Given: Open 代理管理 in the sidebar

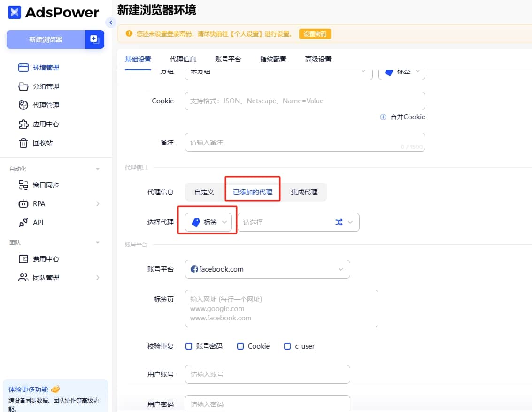Looking at the screenshot, I should [x=46, y=105].
